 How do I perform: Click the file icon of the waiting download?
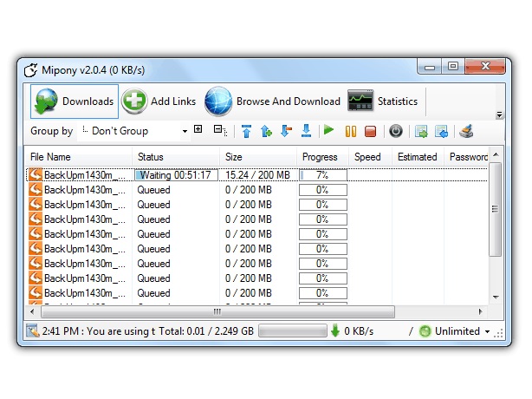[x=36, y=175]
